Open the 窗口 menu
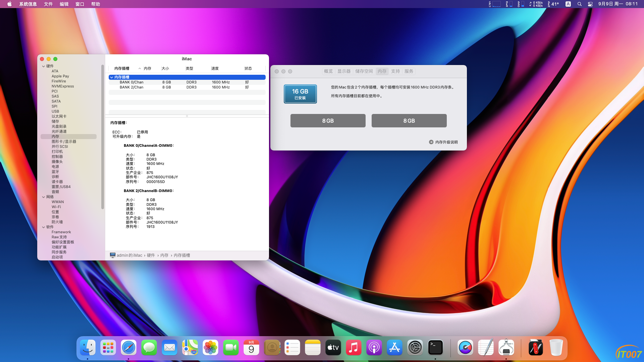 [80, 4]
